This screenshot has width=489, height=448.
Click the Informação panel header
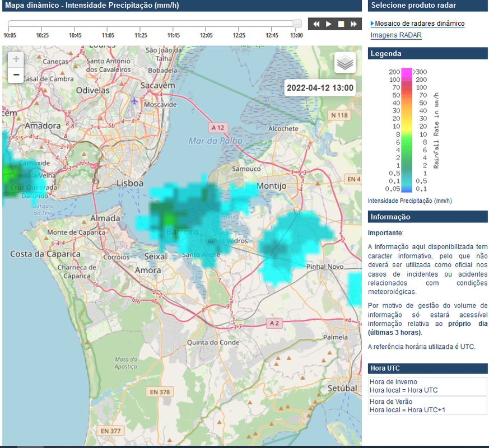pos(427,217)
